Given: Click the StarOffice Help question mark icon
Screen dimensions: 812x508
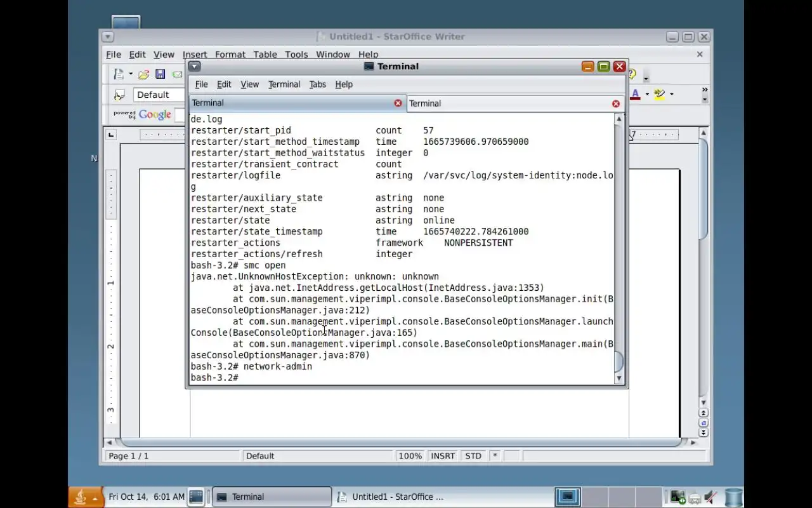Looking at the screenshot, I should [x=632, y=74].
